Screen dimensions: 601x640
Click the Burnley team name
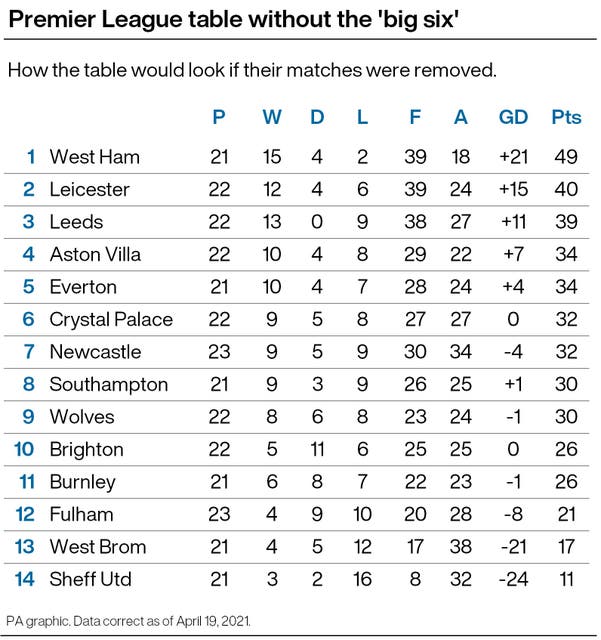pyautogui.click(x=83, y=482)
